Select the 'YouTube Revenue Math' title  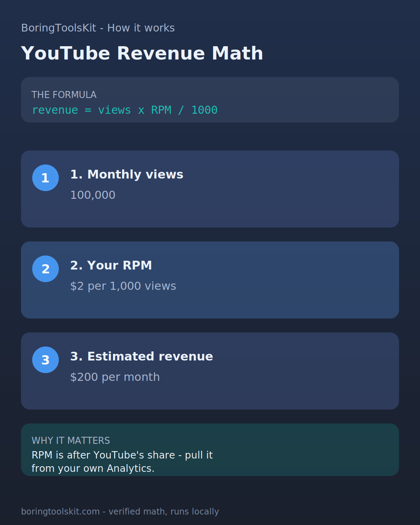tap(142, 54)
